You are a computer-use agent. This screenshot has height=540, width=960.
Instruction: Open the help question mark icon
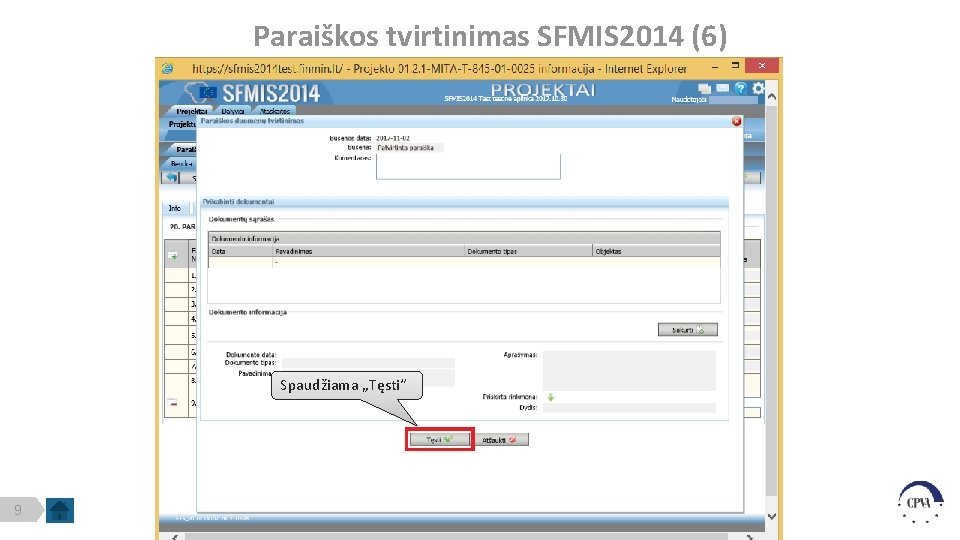click(740, 89)
